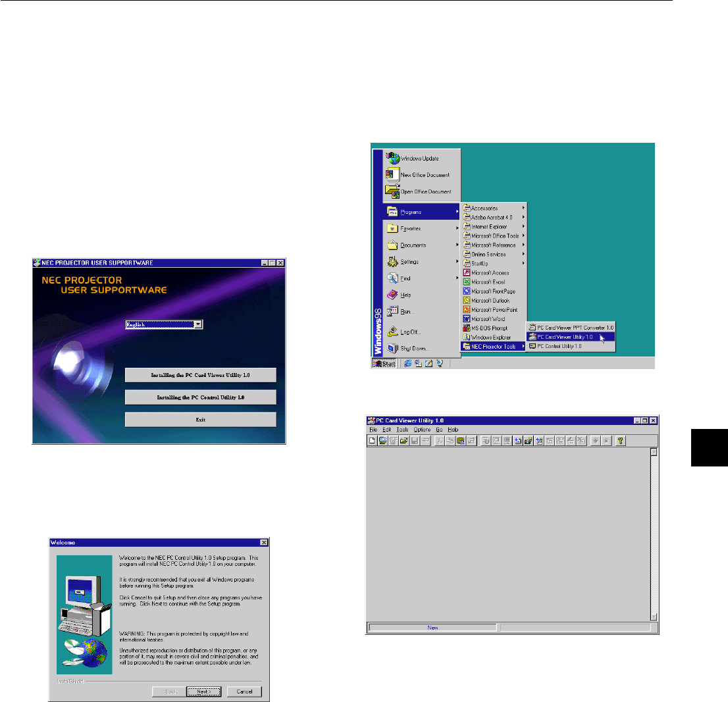Open the StartUp folder in Programs

[494, 264]
